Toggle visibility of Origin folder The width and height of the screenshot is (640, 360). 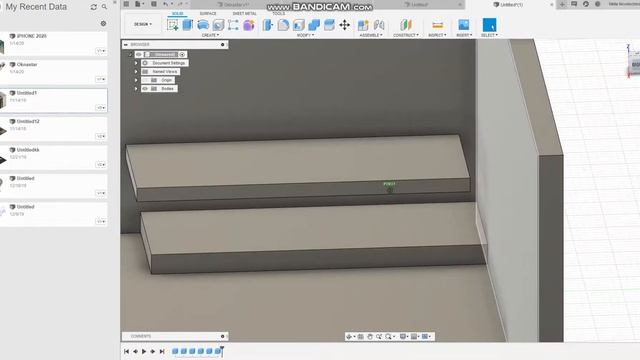point(145,80)
